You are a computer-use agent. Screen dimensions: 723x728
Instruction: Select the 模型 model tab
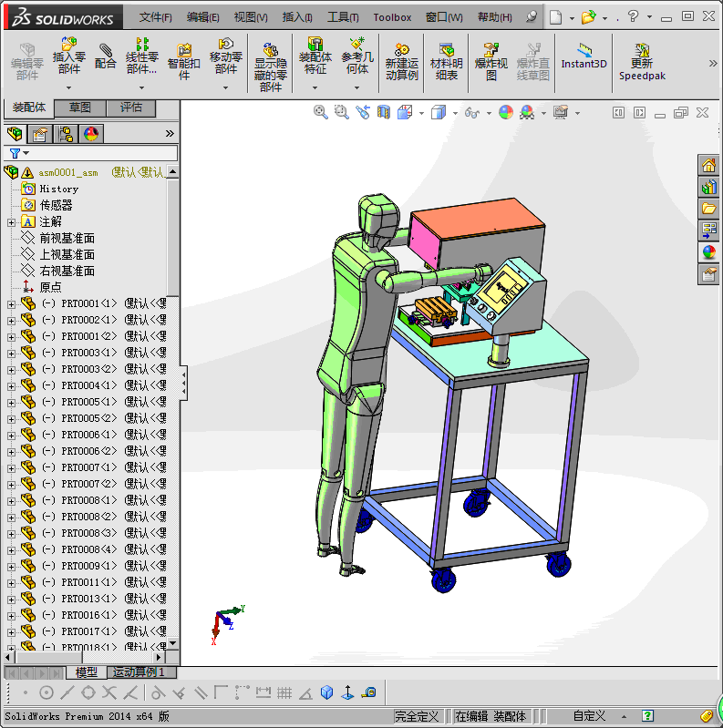[87, 672]
